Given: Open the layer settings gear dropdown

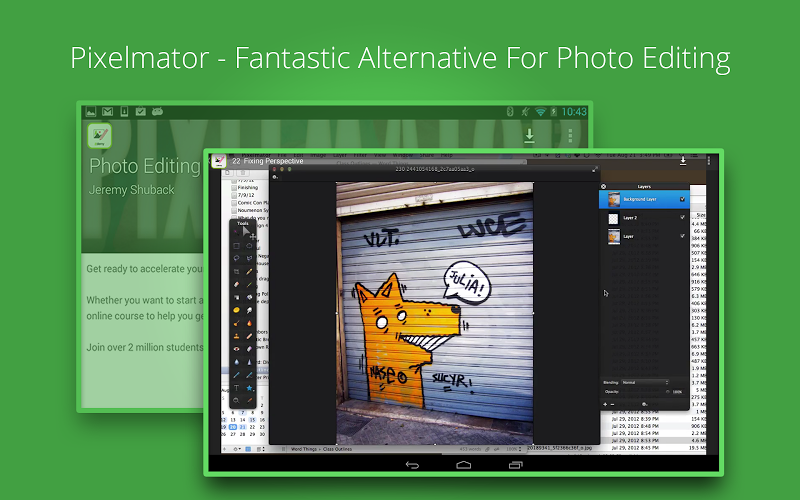Looking at the screenshot, I should pyautogui.click(x=644, y=404).
